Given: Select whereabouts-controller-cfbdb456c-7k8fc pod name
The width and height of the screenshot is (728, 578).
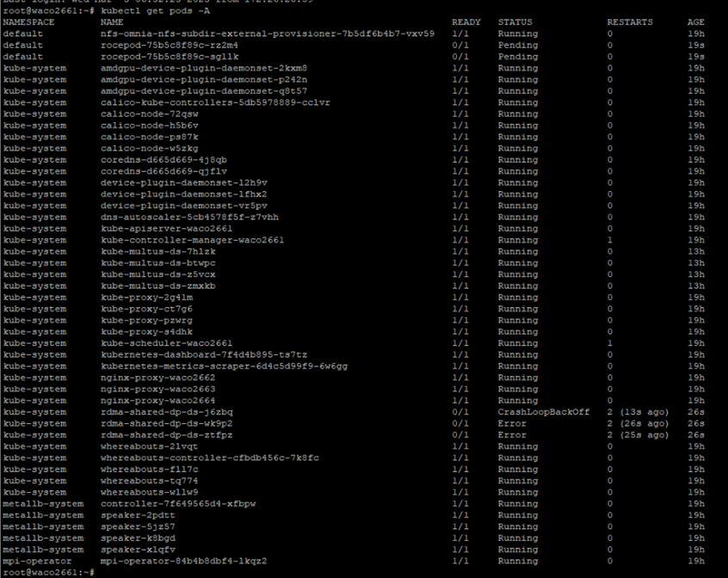Looking at the screenshot, I should 210,458.
